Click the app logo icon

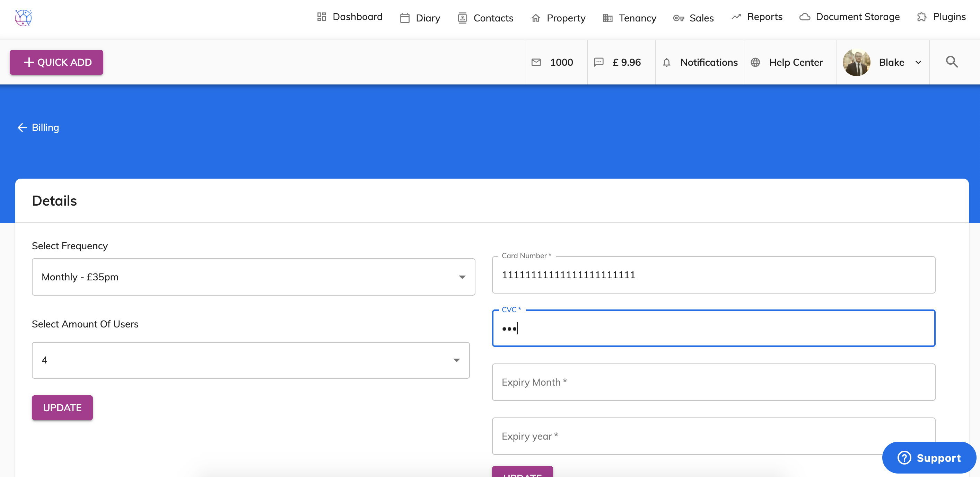tap(23, 18)
